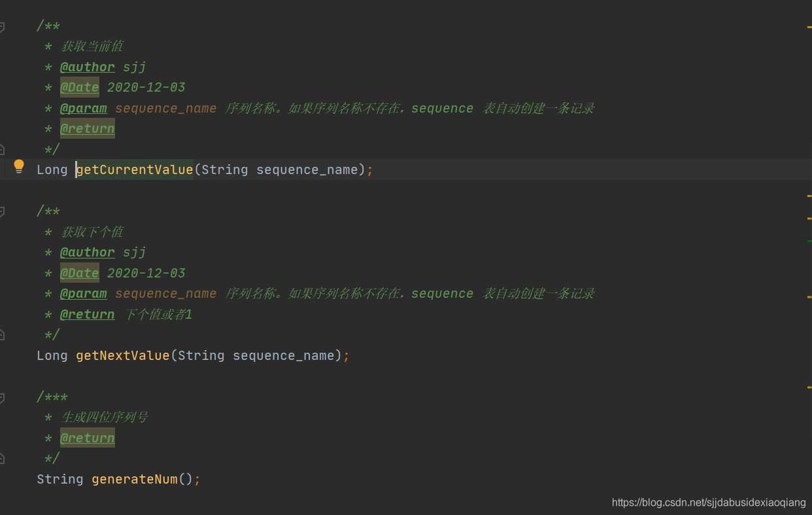This screenshot has width=812, height=515.
Task: Click author name 'sjj' in getNextValue Javadoc
Action: click(135, 253)
